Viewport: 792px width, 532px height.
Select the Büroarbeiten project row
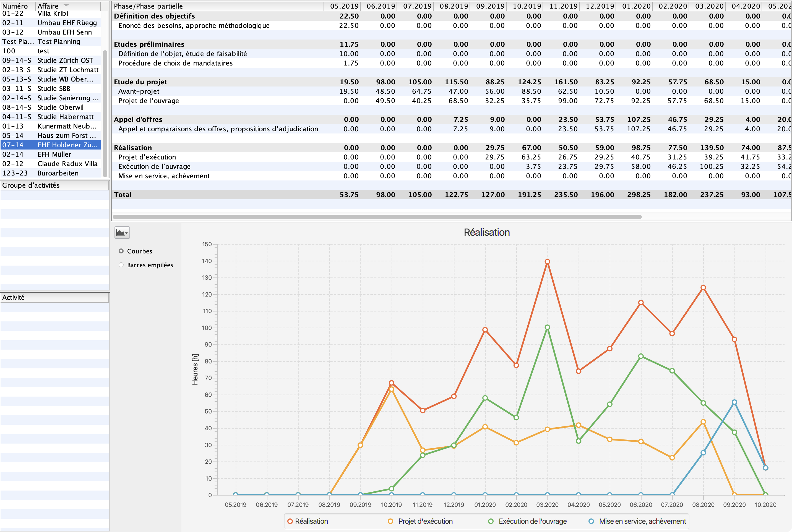pyautogui.click(x=51, y=173)
